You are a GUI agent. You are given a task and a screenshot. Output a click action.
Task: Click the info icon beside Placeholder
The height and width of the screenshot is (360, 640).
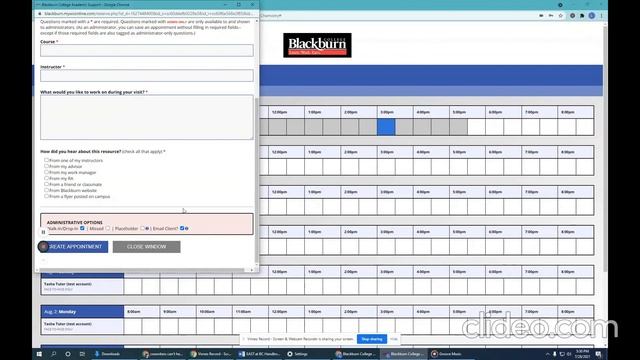[x=147, y=229]
